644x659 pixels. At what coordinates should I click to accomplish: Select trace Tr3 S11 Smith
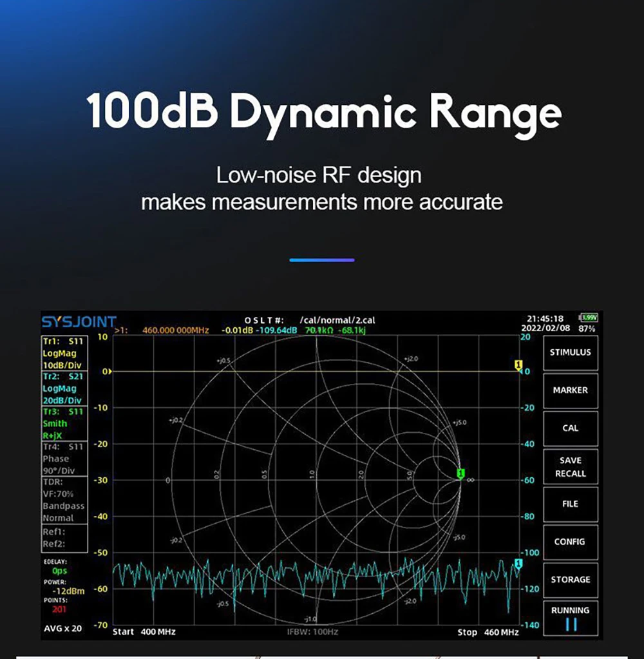(64, 423)
